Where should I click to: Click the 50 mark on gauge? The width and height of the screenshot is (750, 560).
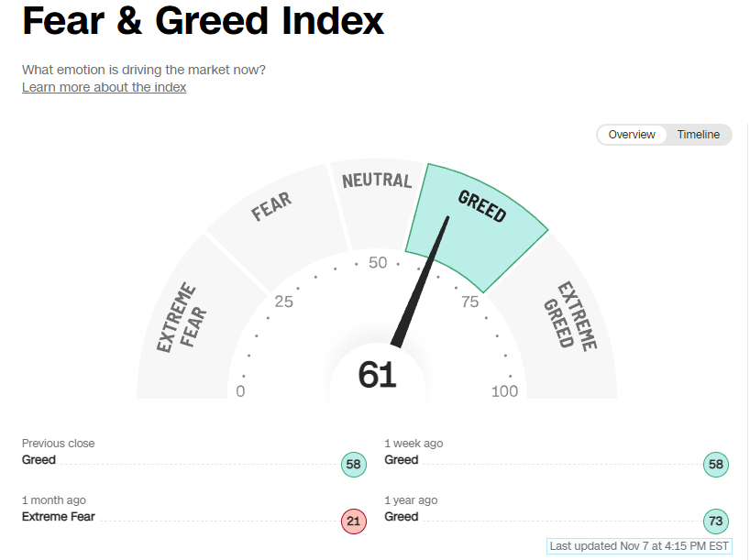(378, 262)
